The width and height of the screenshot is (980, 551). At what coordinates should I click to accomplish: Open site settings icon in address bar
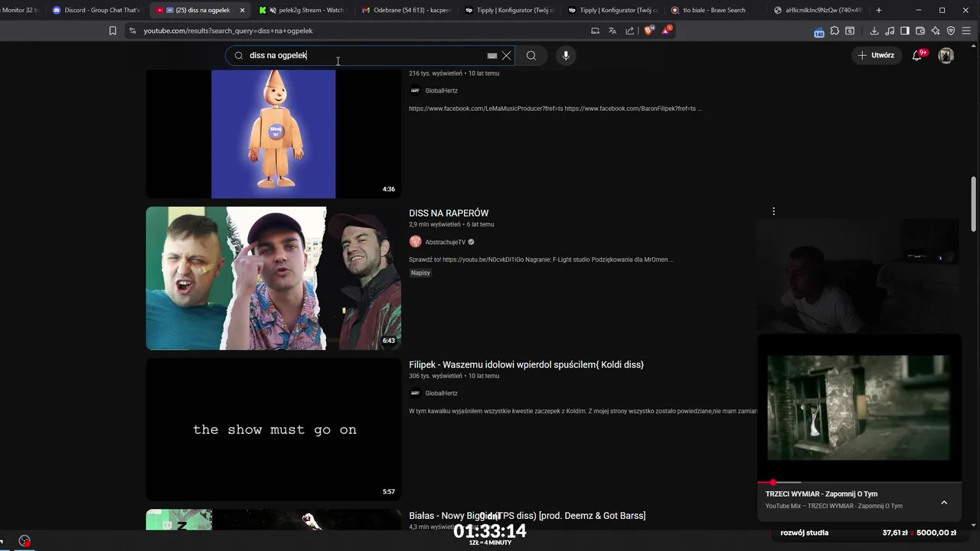(x=132, y=31)
